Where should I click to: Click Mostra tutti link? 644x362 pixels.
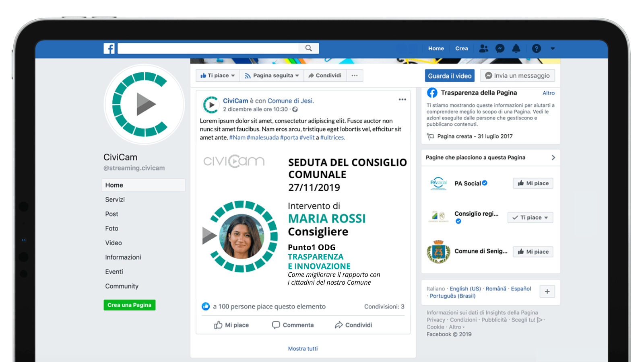point(303,349)
